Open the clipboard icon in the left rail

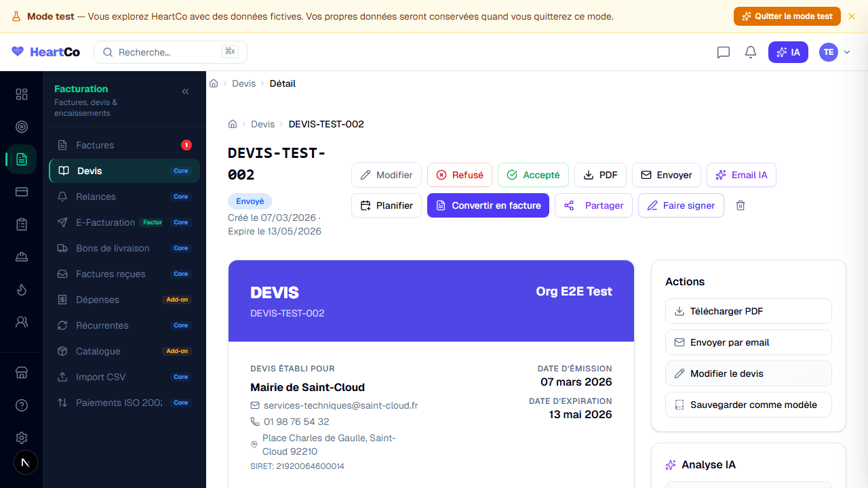coord(21,224)
